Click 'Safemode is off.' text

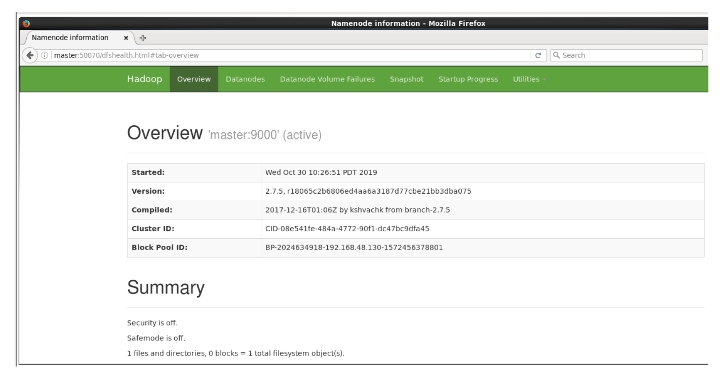[x=156, y=338]
